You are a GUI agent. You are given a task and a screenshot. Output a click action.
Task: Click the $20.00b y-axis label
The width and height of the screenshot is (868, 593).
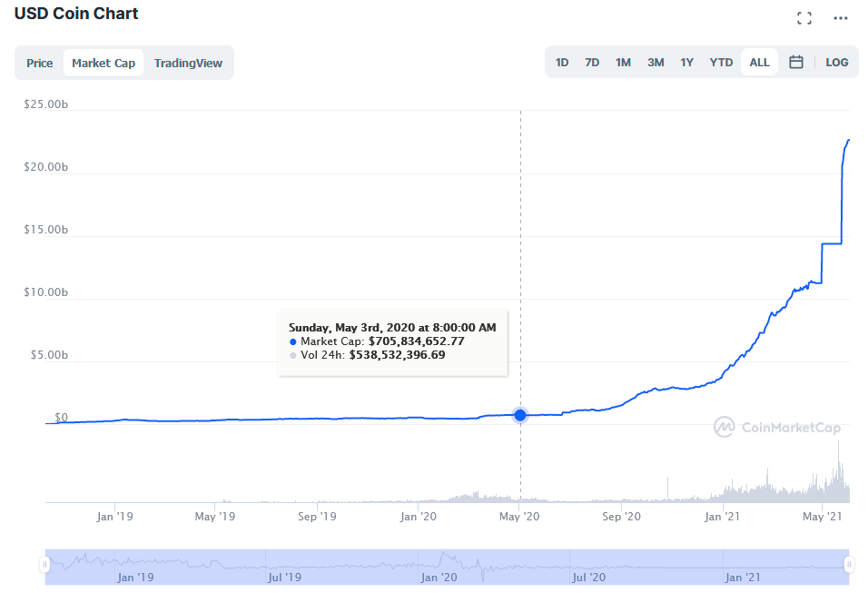46,167
